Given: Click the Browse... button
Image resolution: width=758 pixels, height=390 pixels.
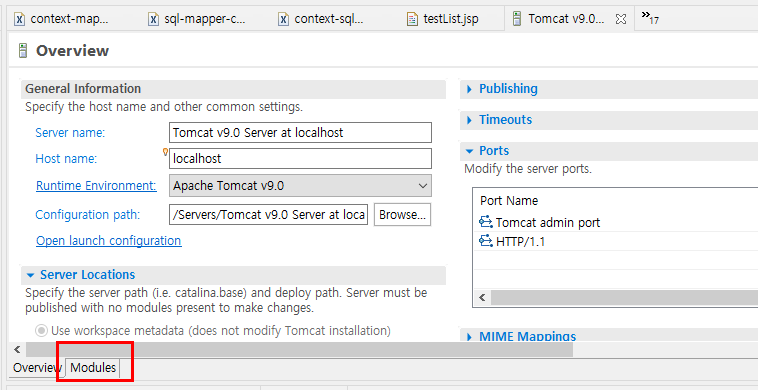Looking at the screenshot, I should pyautogui.click(x=402, y=215).
